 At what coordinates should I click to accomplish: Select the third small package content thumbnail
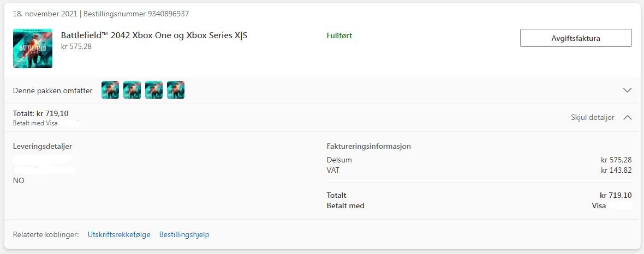click(153, 90)
